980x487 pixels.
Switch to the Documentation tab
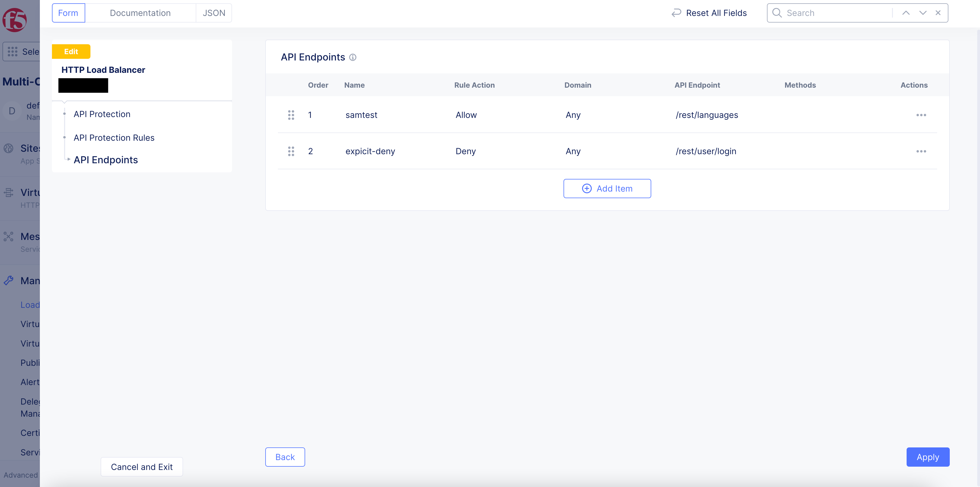pyautogui.click(x=140, y=13)
